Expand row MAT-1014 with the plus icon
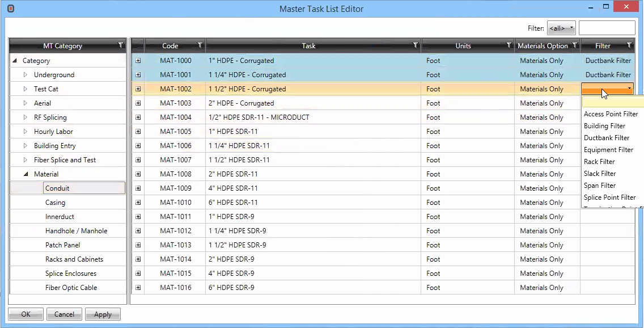The width and height of the screenshot is (644, 328). click(x=138, y=259)
